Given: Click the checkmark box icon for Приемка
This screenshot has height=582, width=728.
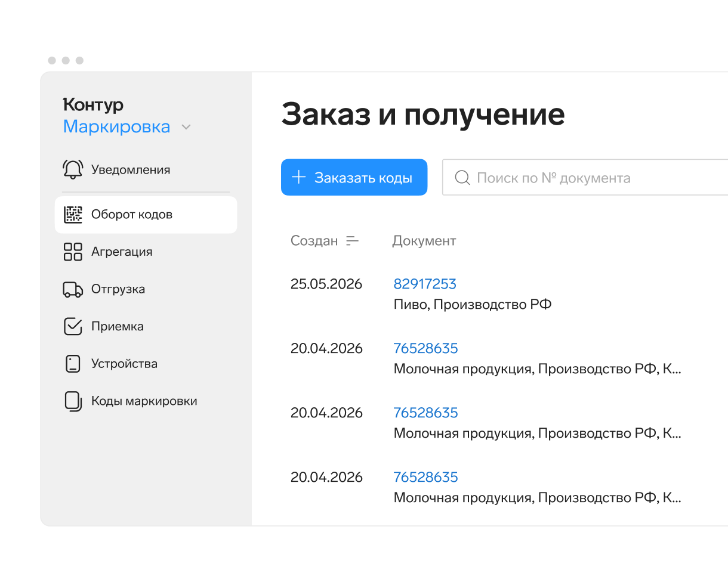Looking at the screenshot, I should pos(73,326).
